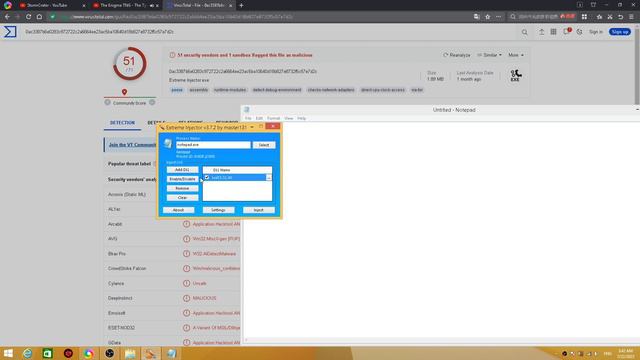The image size is (640, 360).
Task: Click the Notepad taskbar icon
Action: (171, 353)
